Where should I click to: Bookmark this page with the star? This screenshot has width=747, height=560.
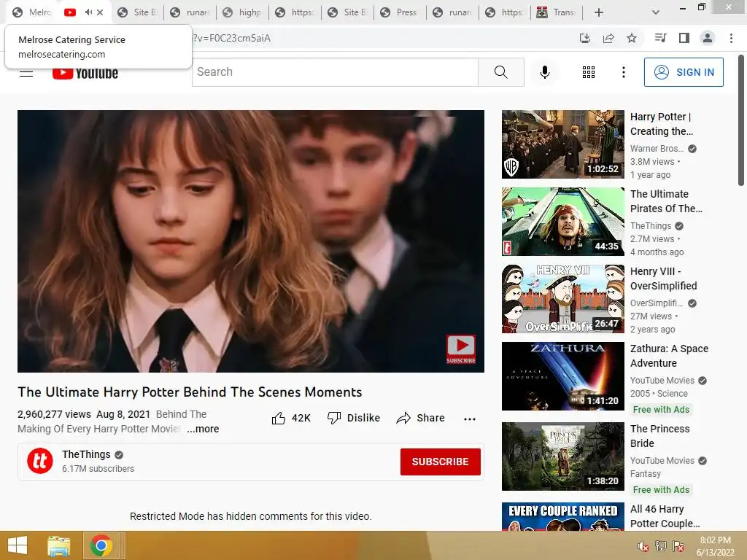coord(632,38)
